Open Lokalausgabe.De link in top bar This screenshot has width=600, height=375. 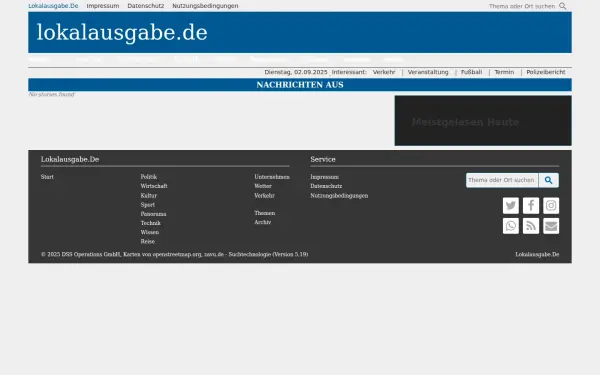(x=53, y=6)
